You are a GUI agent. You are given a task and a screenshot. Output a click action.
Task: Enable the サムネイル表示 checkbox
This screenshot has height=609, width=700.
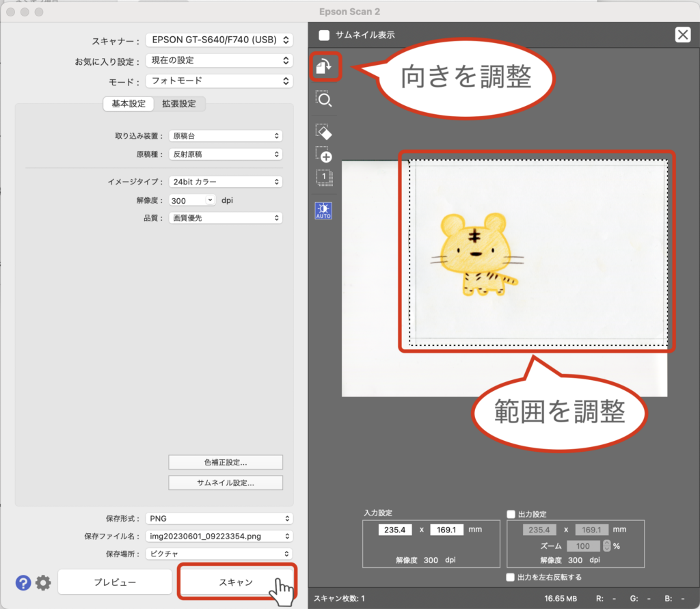click(x=324, y=35)
